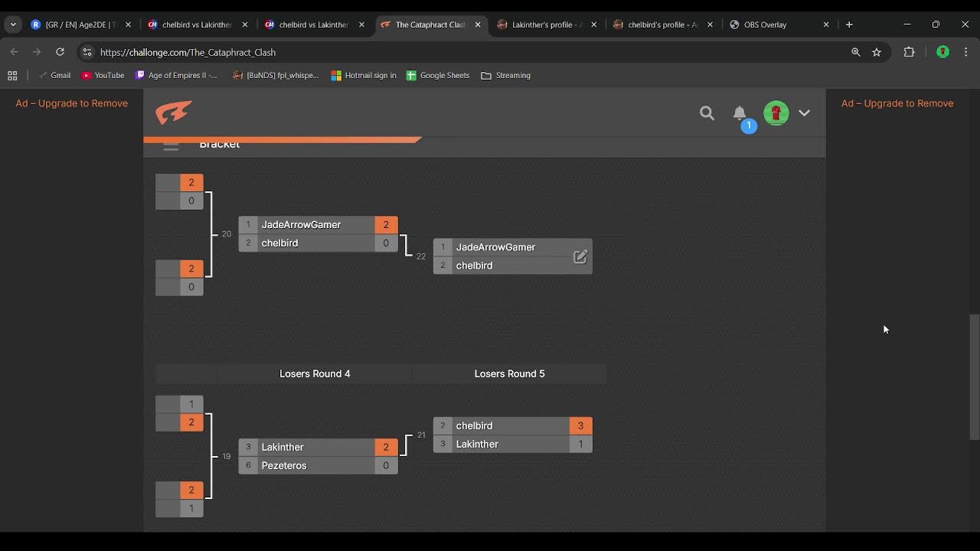This screenshot has width=980, height=551.
Task: Open the apps grid in bookmarks bar
Action: 12,75
